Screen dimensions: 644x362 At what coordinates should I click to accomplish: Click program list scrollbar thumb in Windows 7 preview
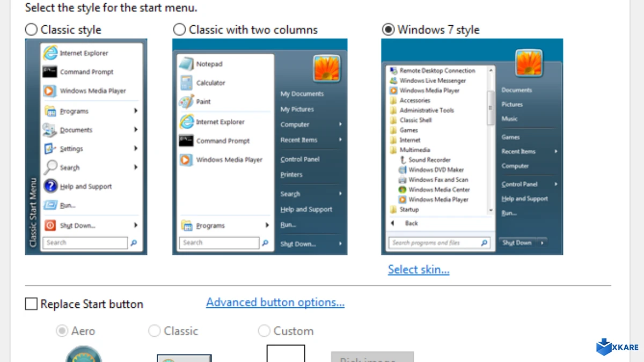[x=490, y=107]
